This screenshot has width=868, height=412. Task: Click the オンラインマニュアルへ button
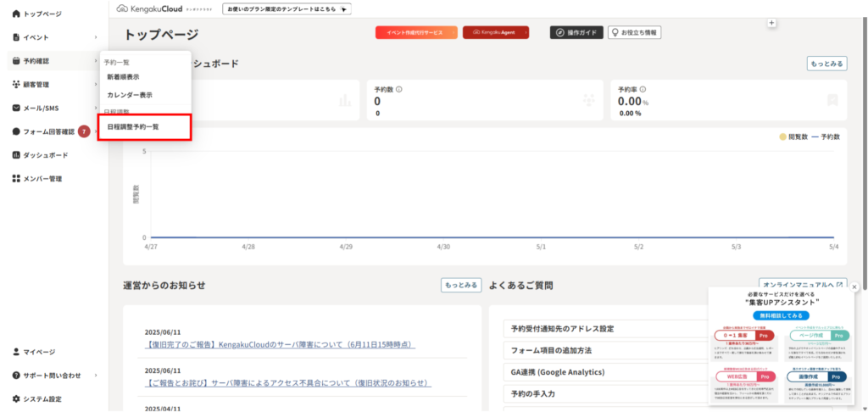[x=803, y=285]
